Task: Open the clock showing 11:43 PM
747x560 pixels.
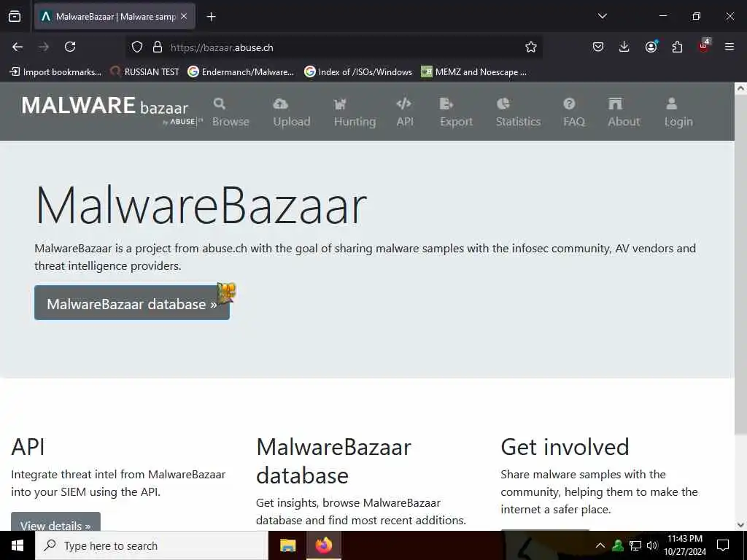Action: [x=684, y=545]
